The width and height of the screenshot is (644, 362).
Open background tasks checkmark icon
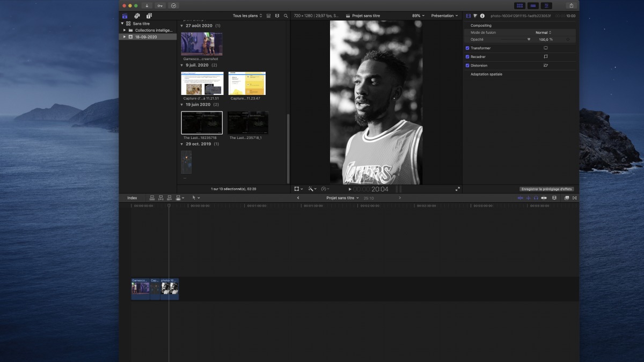pyautogui.click(x=173, y=5)
